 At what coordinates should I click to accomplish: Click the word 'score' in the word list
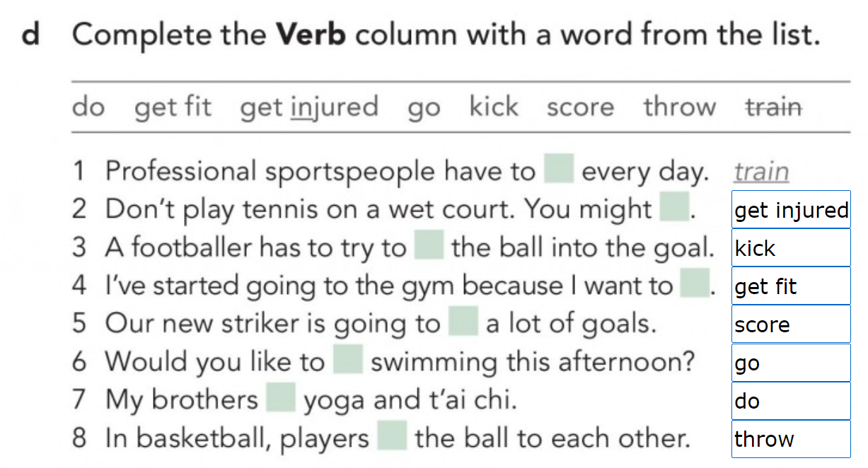coord(580,107)
